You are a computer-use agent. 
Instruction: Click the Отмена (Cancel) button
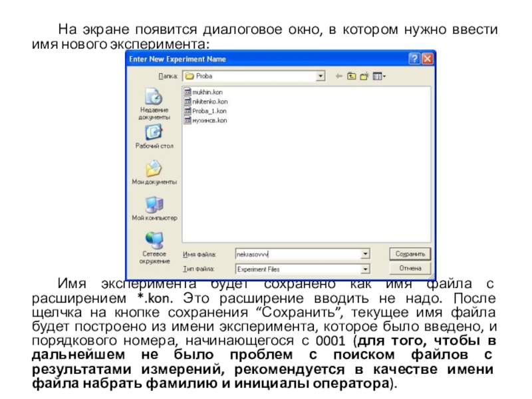coord(410,268)
